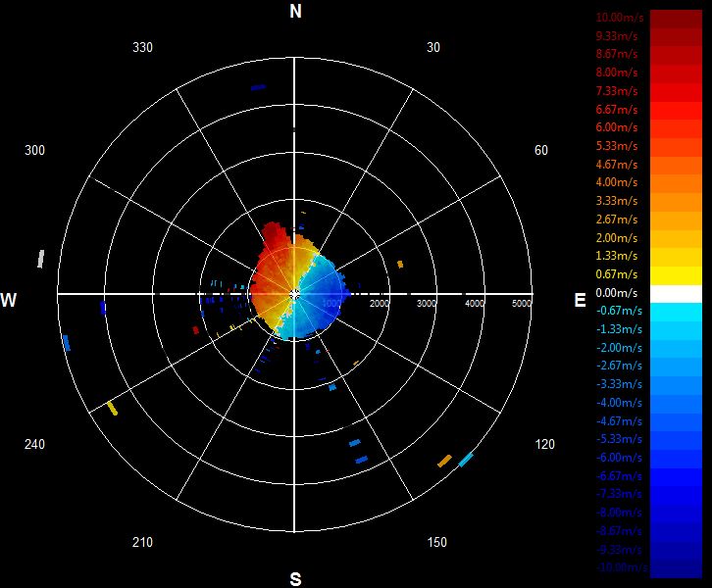Click the 150 degree azimuth label
The width and height of the screenshot is (712, 588).
pyautogui.click(x=436, y=542)
